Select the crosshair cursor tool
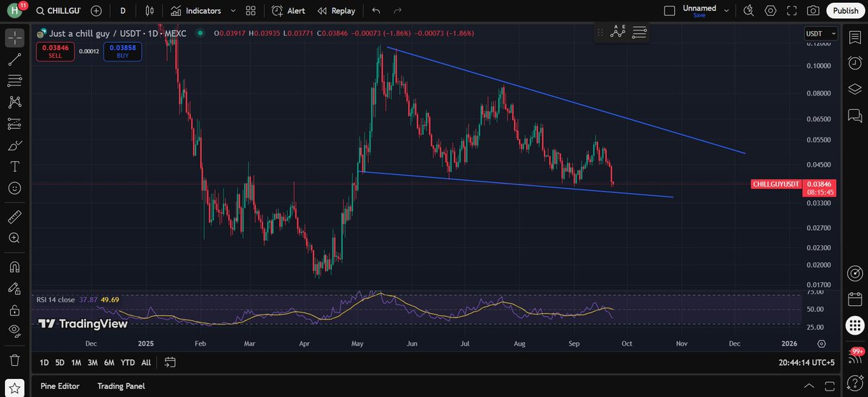 click(x=14, y=37)
